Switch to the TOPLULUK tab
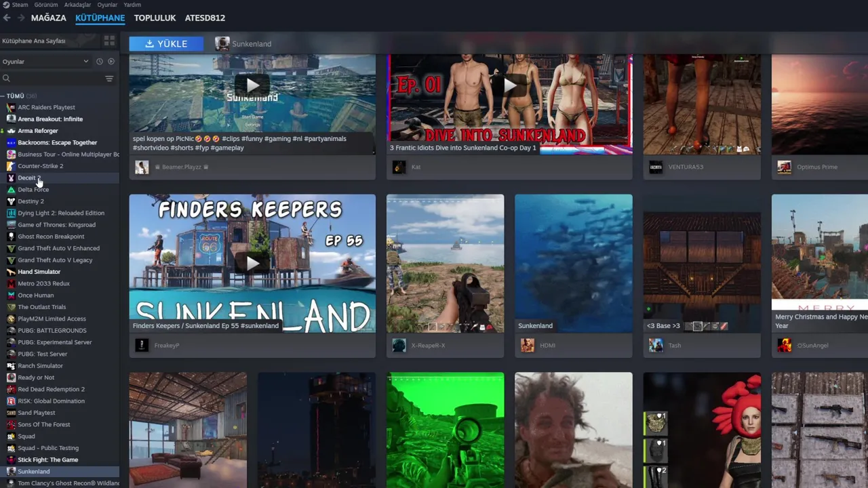The height and width of the screenshot is (488, 868). point(155,18)
